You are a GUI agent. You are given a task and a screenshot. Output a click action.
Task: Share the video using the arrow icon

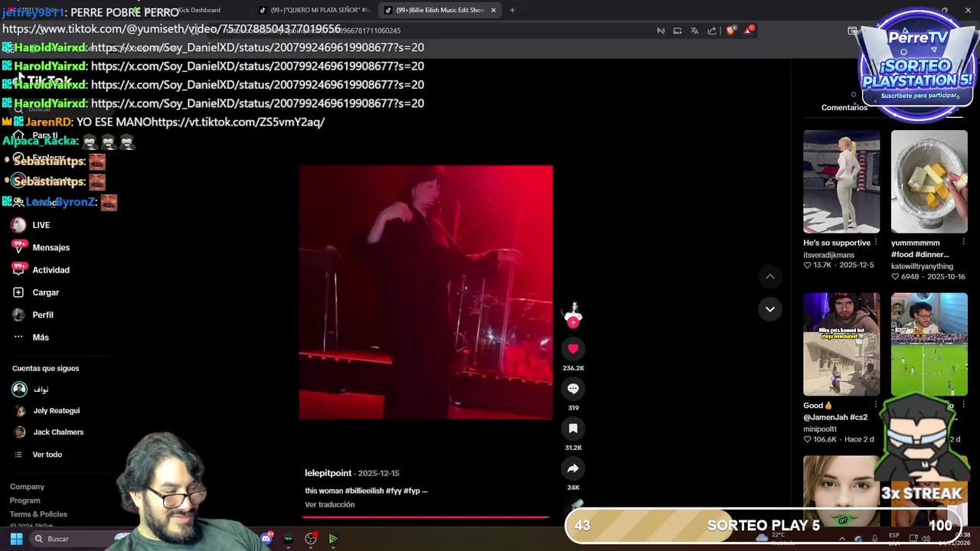pyautogui.click(x=573, y=468)
